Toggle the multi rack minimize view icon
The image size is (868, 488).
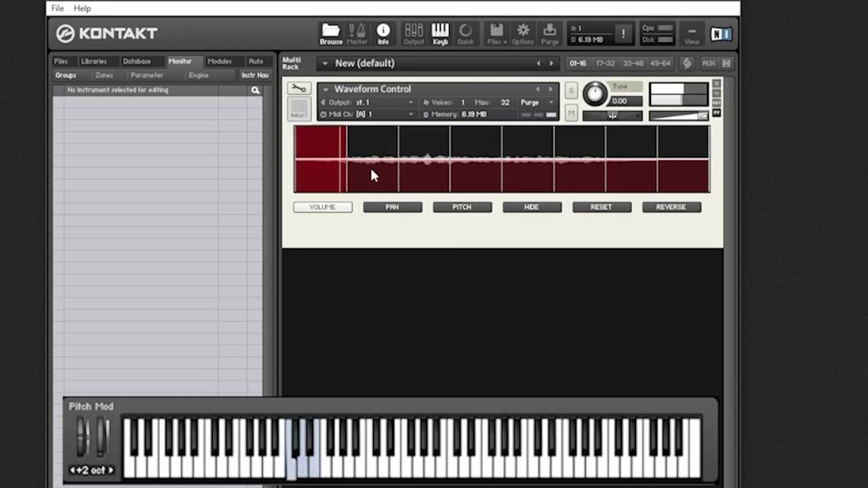687,63
